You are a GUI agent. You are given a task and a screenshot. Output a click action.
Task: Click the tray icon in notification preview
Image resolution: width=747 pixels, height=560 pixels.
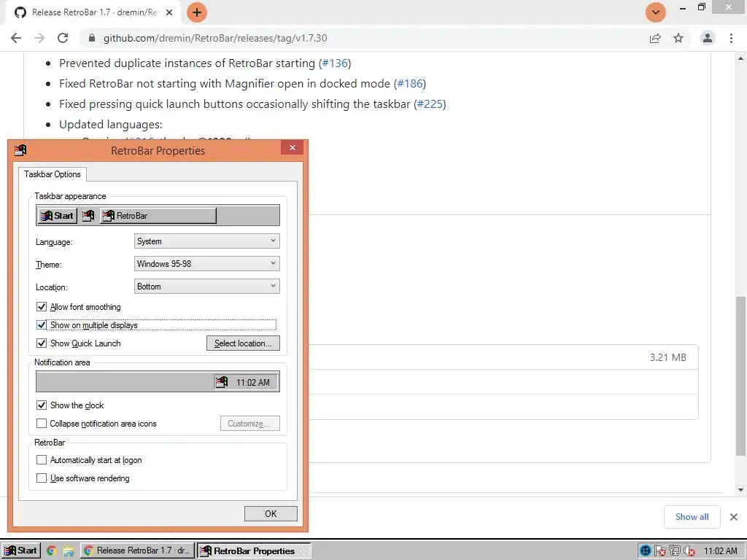click(x=222, y=382)
